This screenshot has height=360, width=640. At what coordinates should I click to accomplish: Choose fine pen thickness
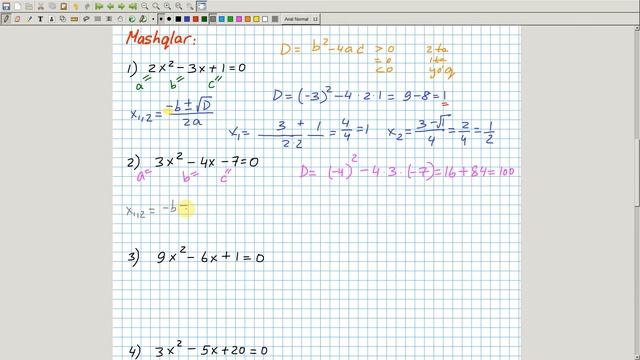coord(153,19)
